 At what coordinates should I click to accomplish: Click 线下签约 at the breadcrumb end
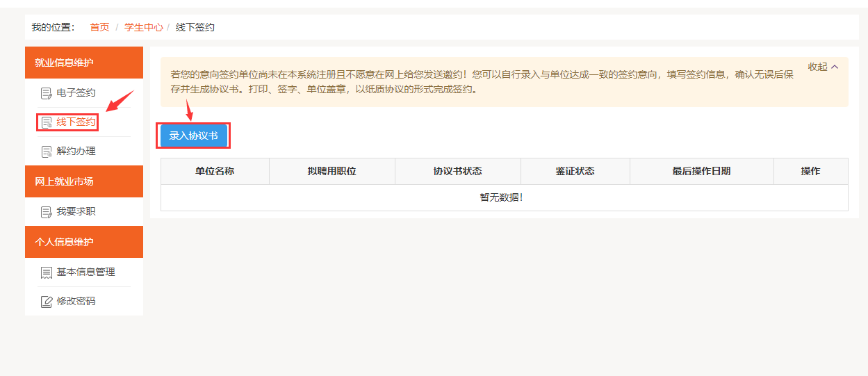195,27
